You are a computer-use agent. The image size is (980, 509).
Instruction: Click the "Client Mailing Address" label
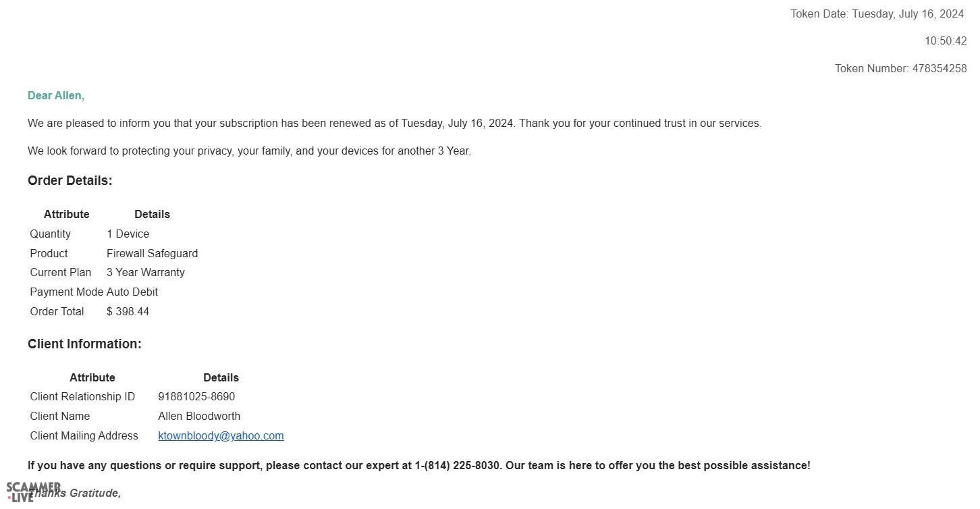(84, 436)
